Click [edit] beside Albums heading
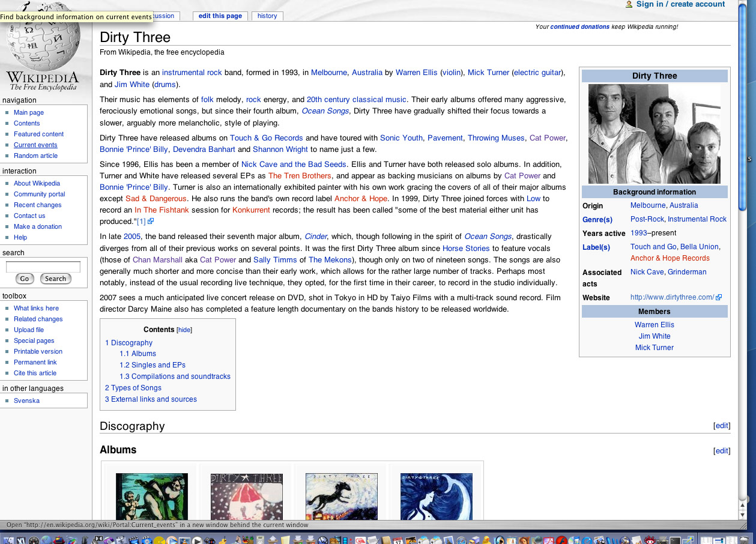This screenshot has width=756, height=544. pos(722,451)
